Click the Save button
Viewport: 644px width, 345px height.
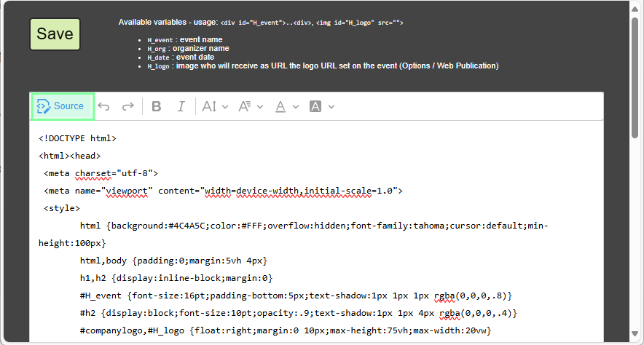(55, 34)
